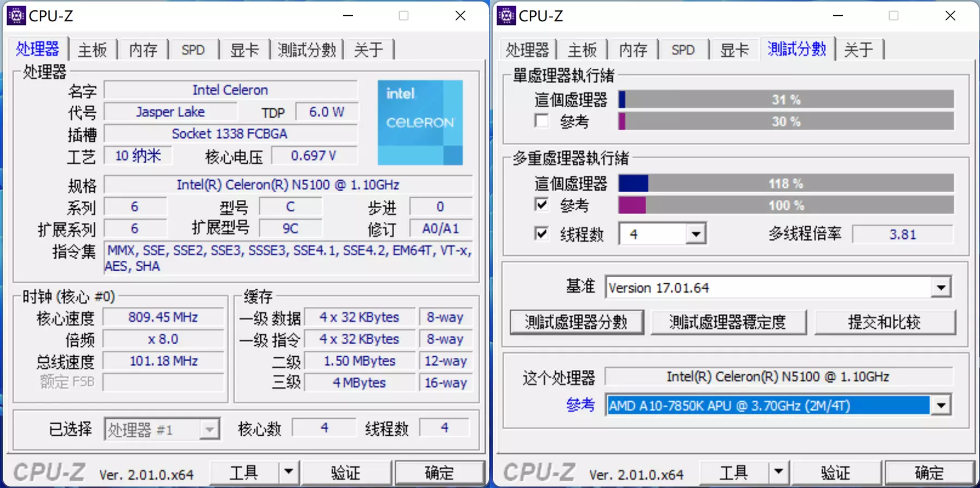
Task: Open 内存 tab in left window
Action: 143,50
